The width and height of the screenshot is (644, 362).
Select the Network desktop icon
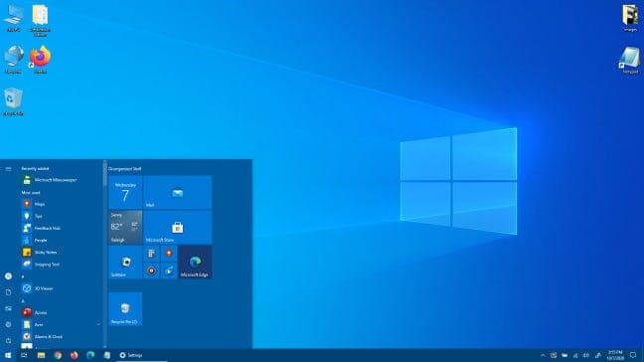pos(13,60)
